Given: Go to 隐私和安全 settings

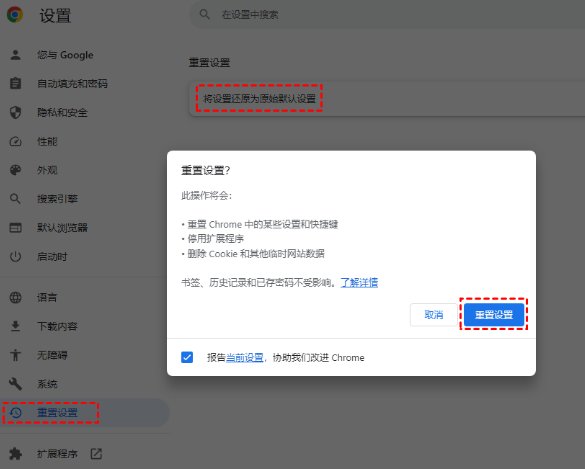Looking at the screenshot, I should 62,112.
